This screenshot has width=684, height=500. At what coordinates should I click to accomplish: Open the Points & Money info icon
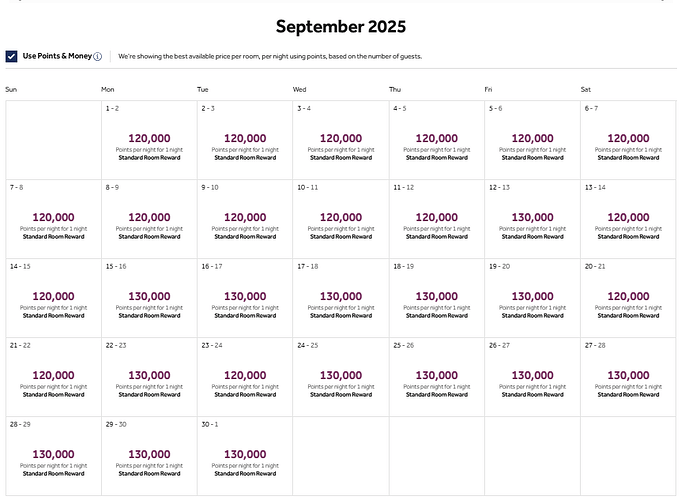click(98, 57)
